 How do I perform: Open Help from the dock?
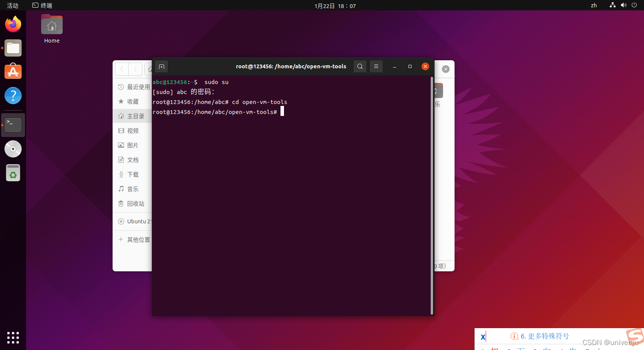[x=13, y=96]
